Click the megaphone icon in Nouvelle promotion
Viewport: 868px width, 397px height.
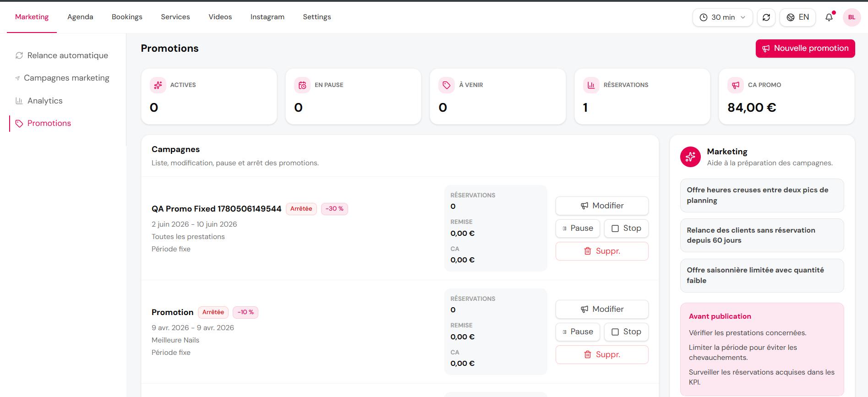766,49
